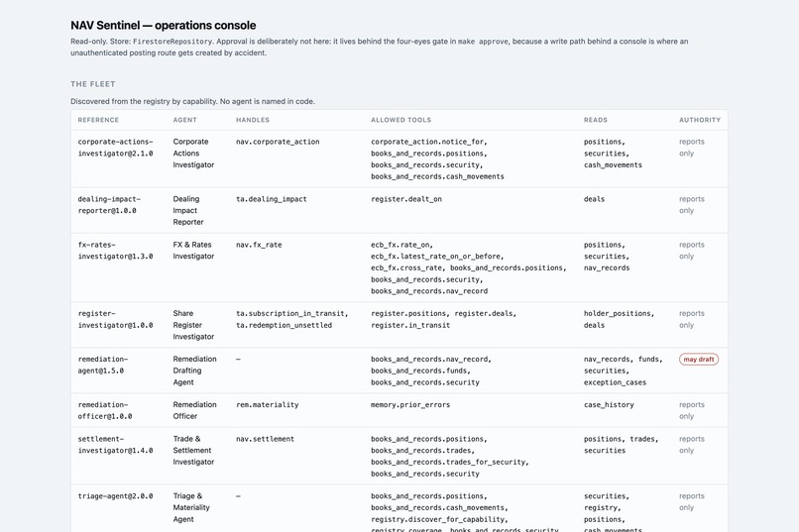Click 'reports only' in the triage-agent row
Image resolution: width=799 pixels, height=532 pixels.
pos(692,502)
